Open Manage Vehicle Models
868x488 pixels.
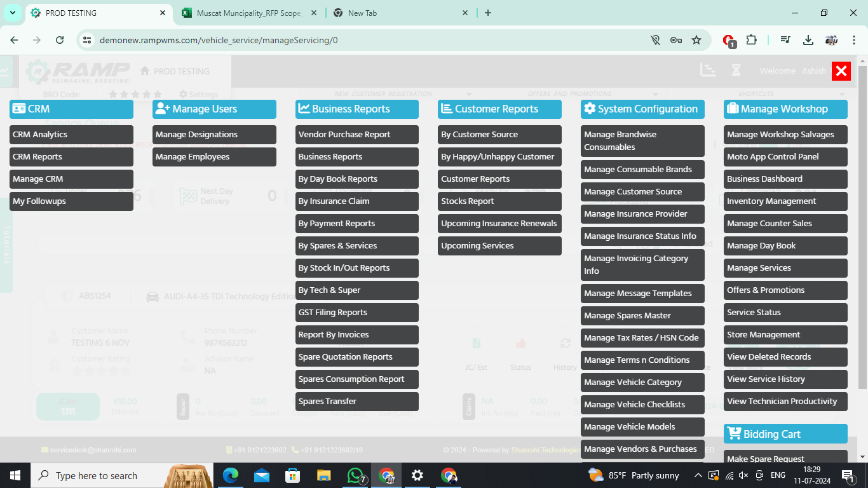click(x=642, y=427)
